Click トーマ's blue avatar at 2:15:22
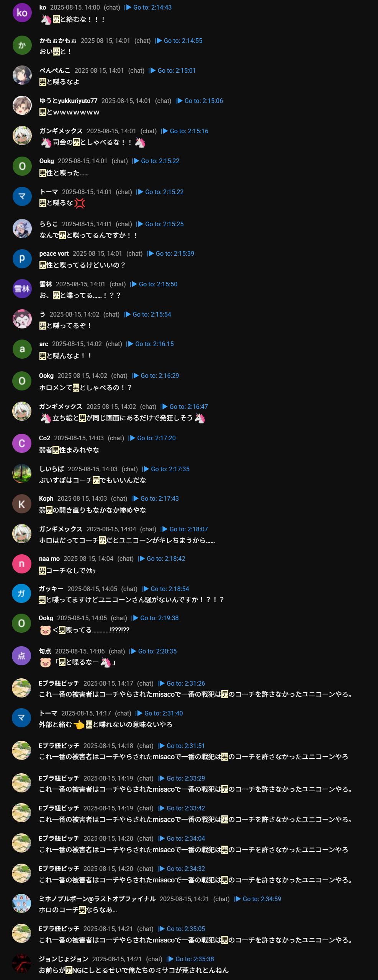Viewport: 378px width, 980px height. 22,196
